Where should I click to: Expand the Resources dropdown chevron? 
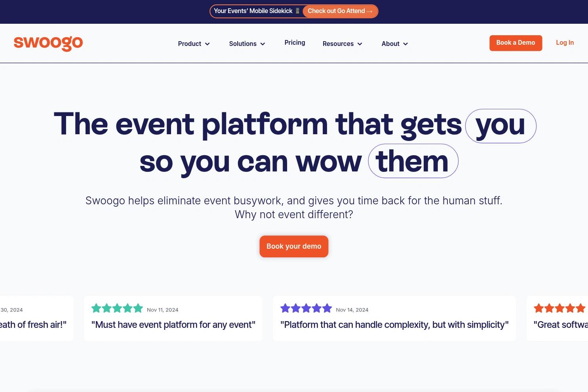[x=360, y=44]
